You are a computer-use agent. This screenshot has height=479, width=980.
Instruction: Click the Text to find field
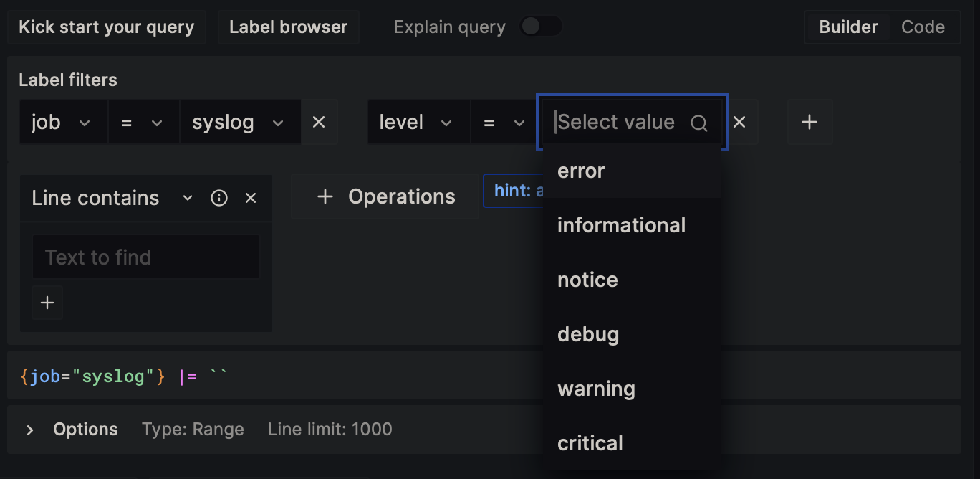pos(146,257)
